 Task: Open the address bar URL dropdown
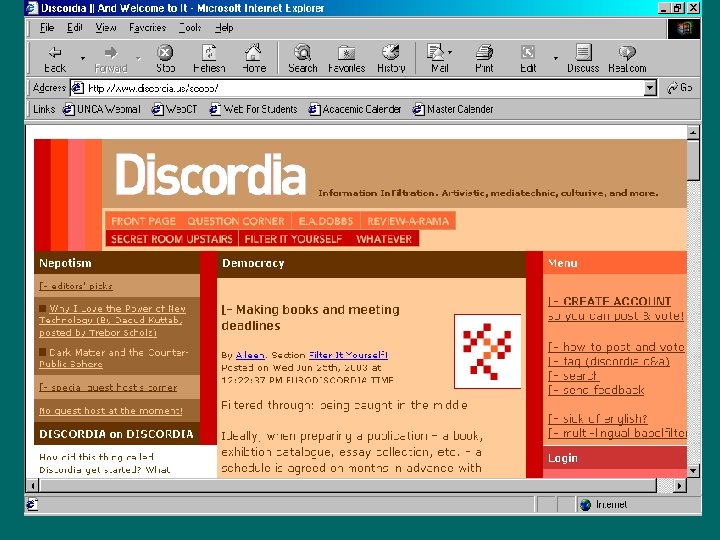[650, 88]
